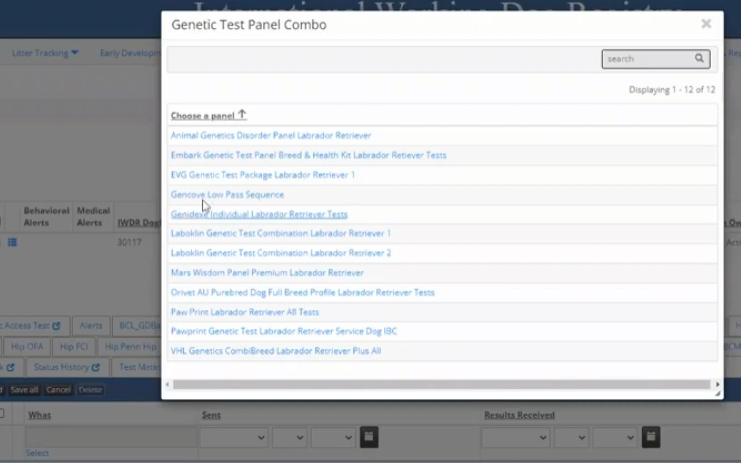The height and width of the screenshot is (463, 741).
Task: Click the Delete button
Action: pyautogui.click(x=90, y=390)
